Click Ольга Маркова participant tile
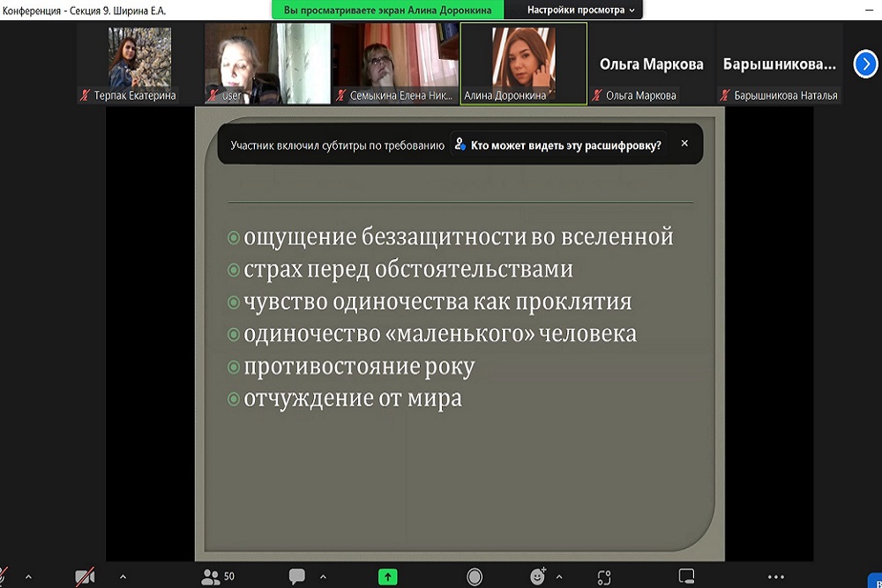882x588 pixels. click(x=651, y=64)
